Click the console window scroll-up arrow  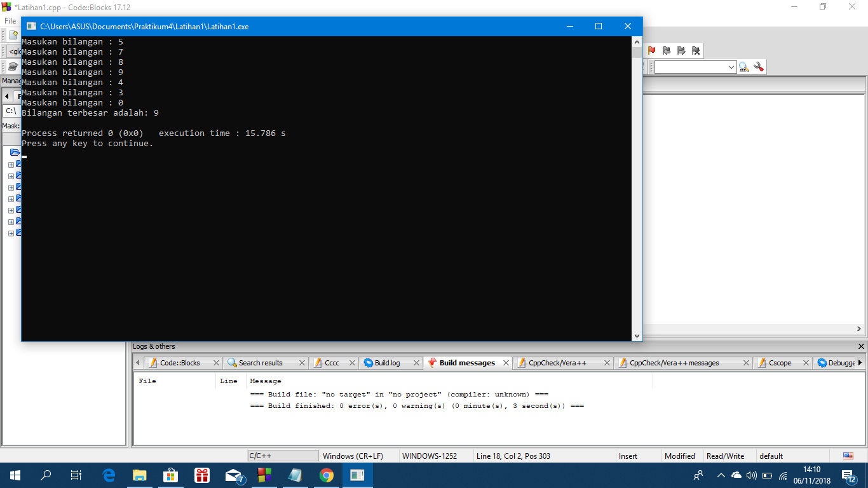pyautogui.click(x=637, y=41)
